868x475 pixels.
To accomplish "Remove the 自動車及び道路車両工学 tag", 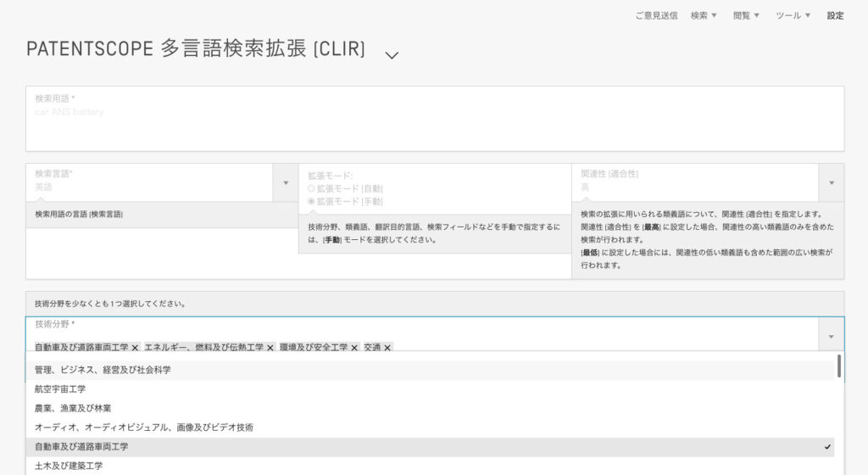I will pyautogui.click(x=135, y=348).
